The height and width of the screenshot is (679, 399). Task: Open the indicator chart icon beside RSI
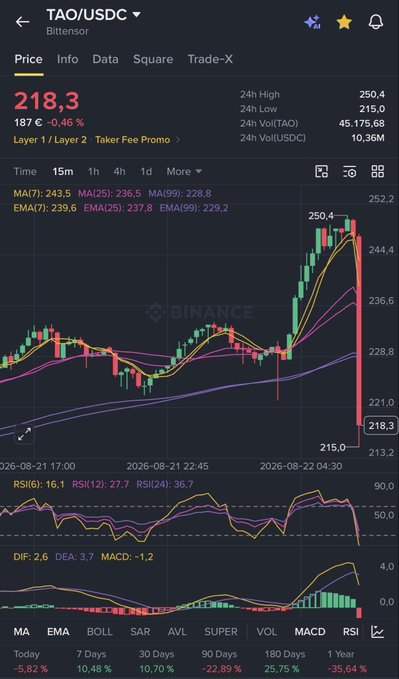(x=378, y=632)
